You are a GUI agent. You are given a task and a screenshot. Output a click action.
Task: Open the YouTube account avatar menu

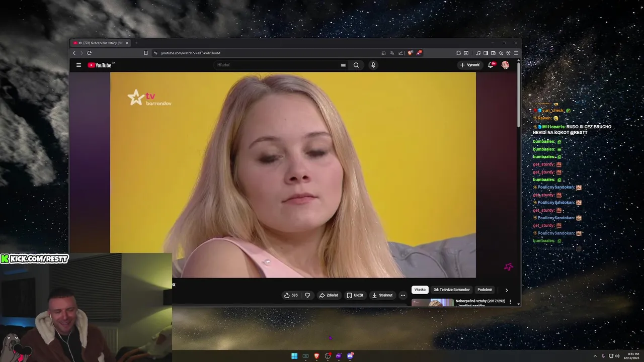[505, 65]
